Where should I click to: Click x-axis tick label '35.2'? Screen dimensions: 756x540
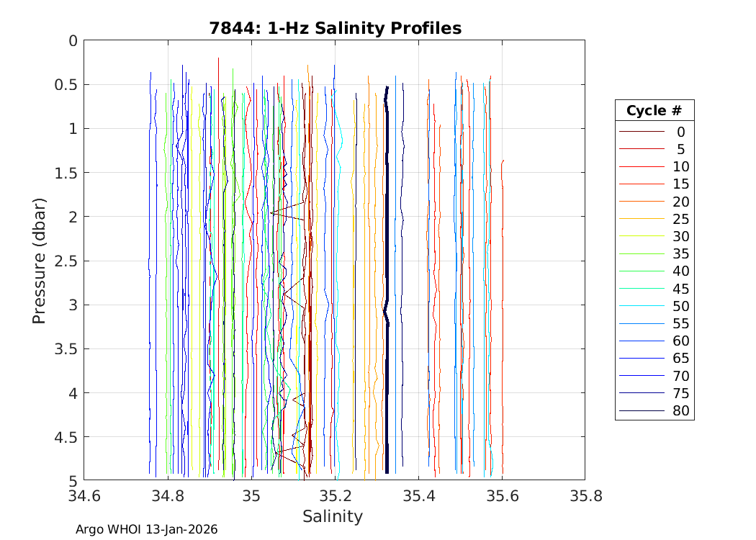coord(335,496)
